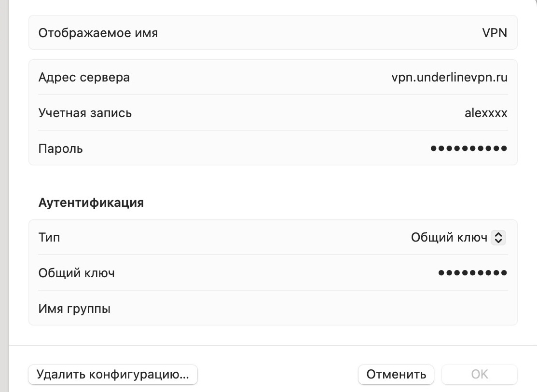The width and height of the screenshot is (537, 392).
Task: Focus the masked shared key dots field
Action: coord(472,273)
